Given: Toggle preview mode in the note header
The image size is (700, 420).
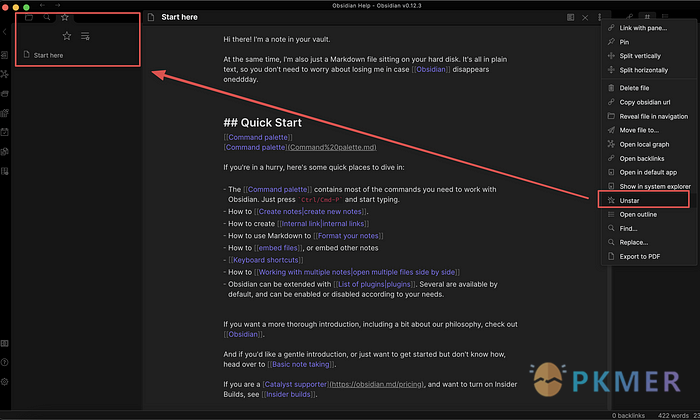Looking at the screenshot, I should (x=571, y=17).
